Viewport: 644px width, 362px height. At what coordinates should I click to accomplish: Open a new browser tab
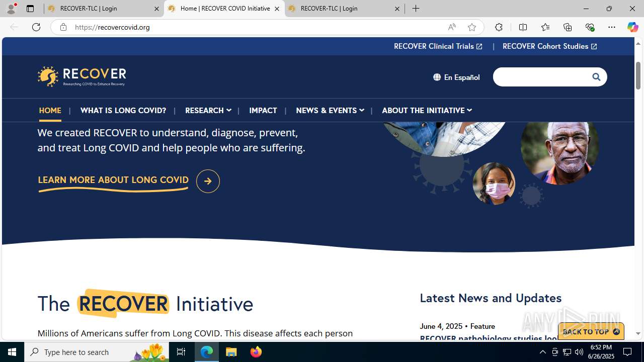click(416, 9)
